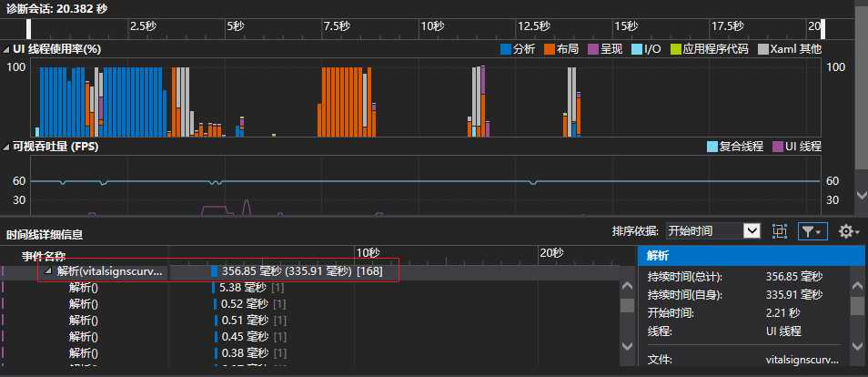Image resolution: width=868 pixels, height=377 pixels.
Task: Click the 356.85 毫秒 (335.91 毫秒) duration bar
Action: (x=214, y=271)
